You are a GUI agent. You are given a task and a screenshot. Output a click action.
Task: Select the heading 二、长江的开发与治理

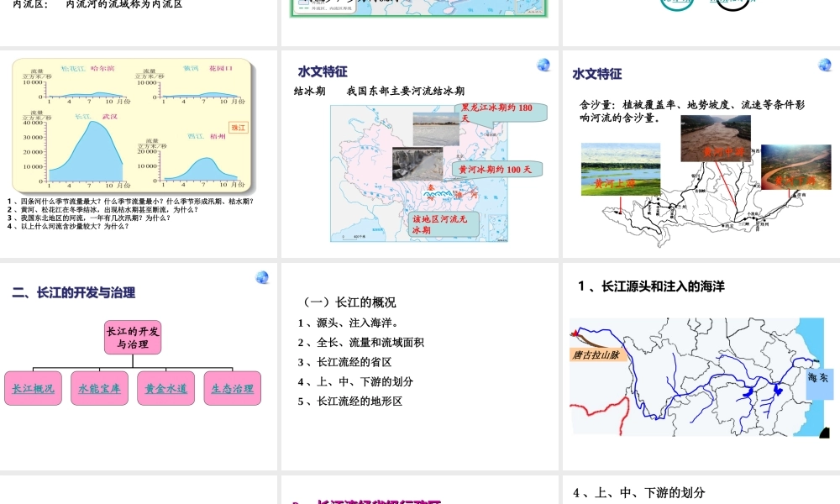73,292
